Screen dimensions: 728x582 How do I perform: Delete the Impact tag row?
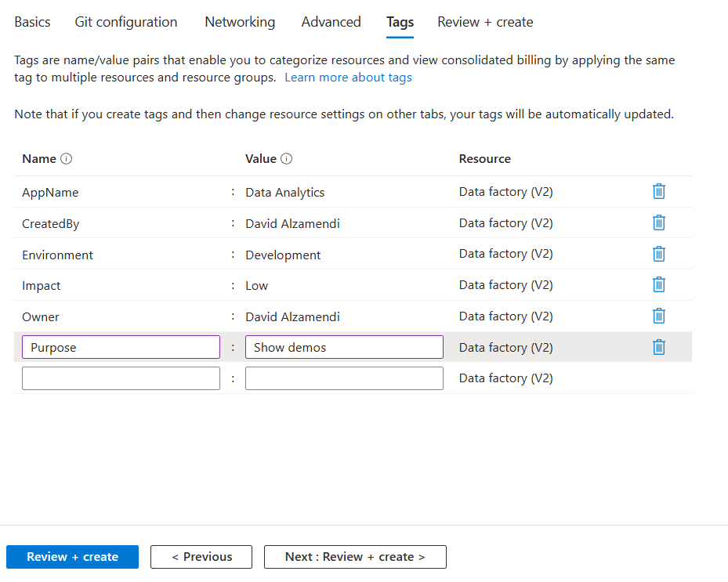coord(659,284)
